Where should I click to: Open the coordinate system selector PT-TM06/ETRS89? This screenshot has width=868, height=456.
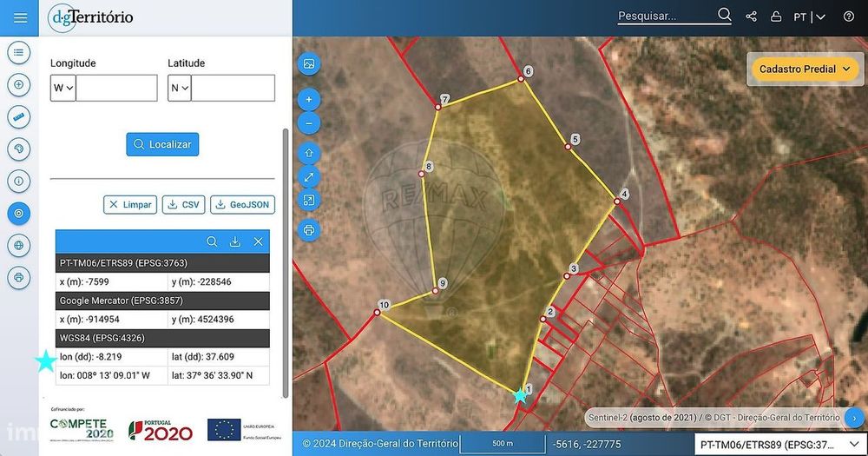coord(780,445)
